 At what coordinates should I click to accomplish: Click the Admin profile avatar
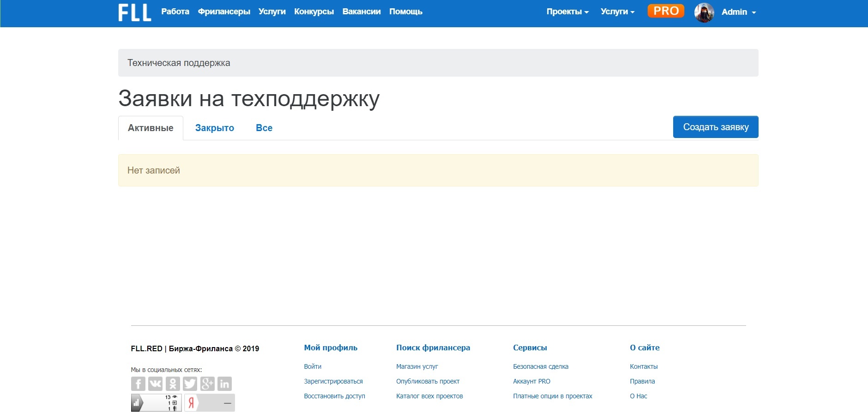point(704,12)
